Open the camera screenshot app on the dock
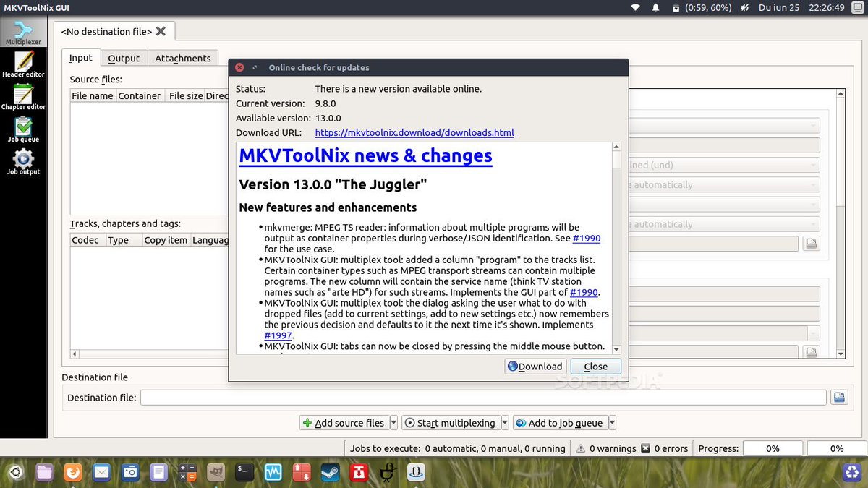The width and height of the screenshot is (868, 488). (x=130, y=473)
